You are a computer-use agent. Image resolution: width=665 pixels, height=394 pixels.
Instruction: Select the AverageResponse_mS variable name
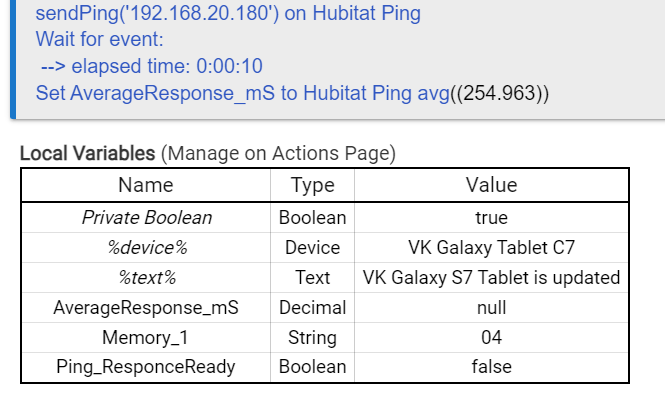(x=146, y=308)
